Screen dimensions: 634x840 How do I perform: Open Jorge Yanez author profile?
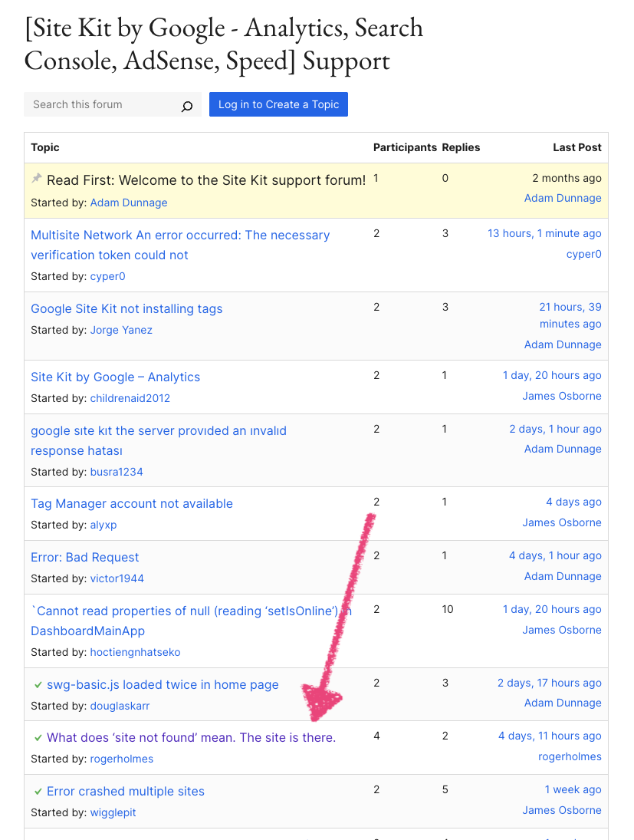click(x=121, y=331)
